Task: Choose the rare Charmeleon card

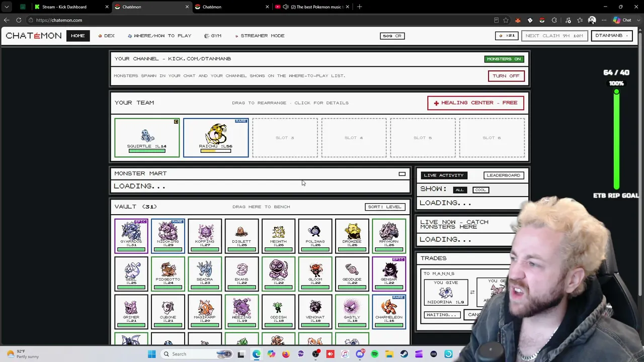Action: 389,312
